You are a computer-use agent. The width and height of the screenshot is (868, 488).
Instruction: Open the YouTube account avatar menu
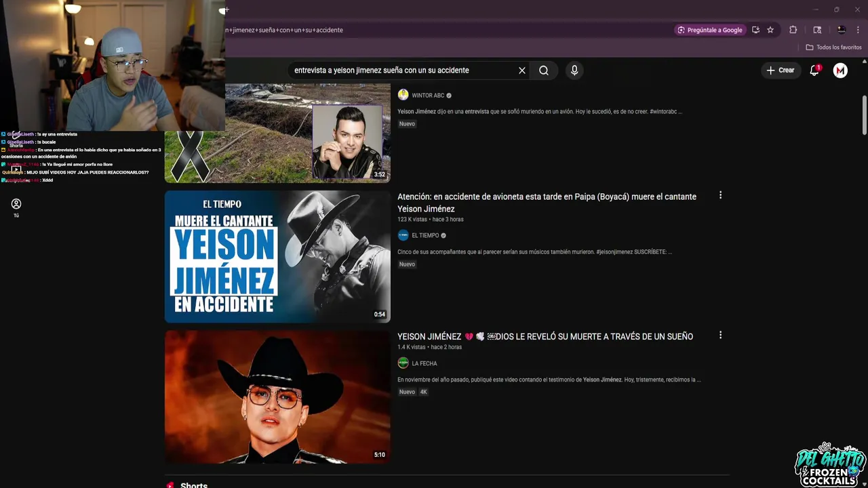[840, 70]
